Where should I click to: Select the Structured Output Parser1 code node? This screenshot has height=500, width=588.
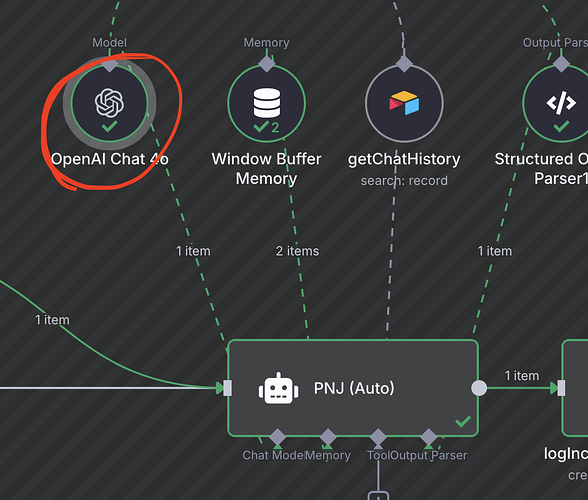pyautogui.click(x=561, y=103)
